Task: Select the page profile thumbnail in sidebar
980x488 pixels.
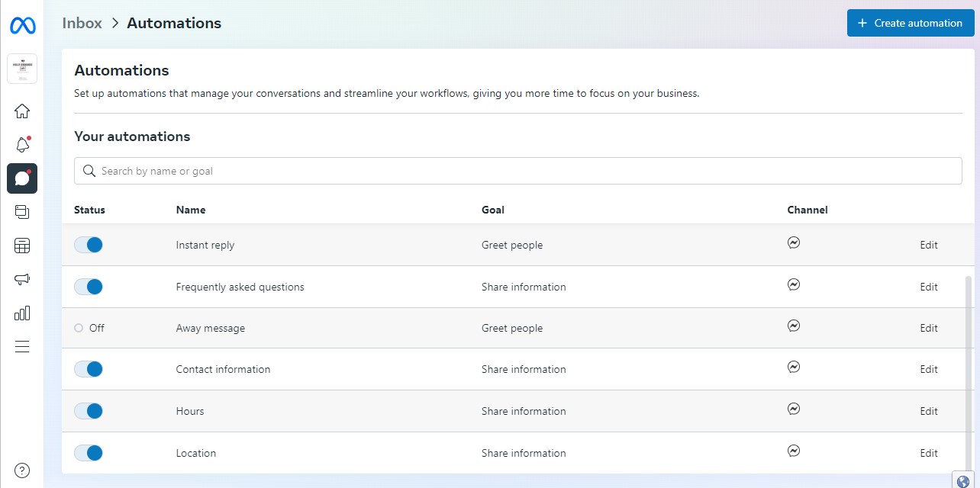Action: tap(22, 69)
